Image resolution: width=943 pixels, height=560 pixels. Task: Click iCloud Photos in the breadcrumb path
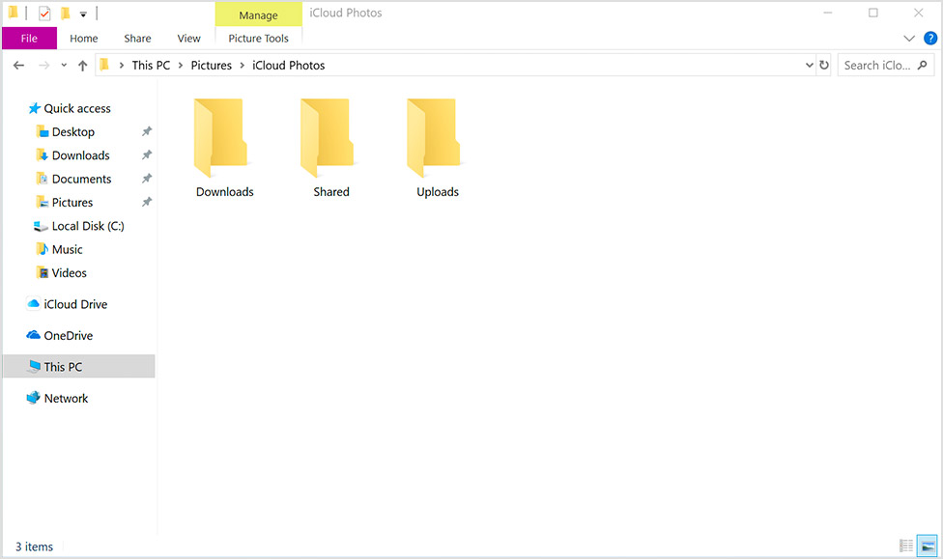[289, 66]
